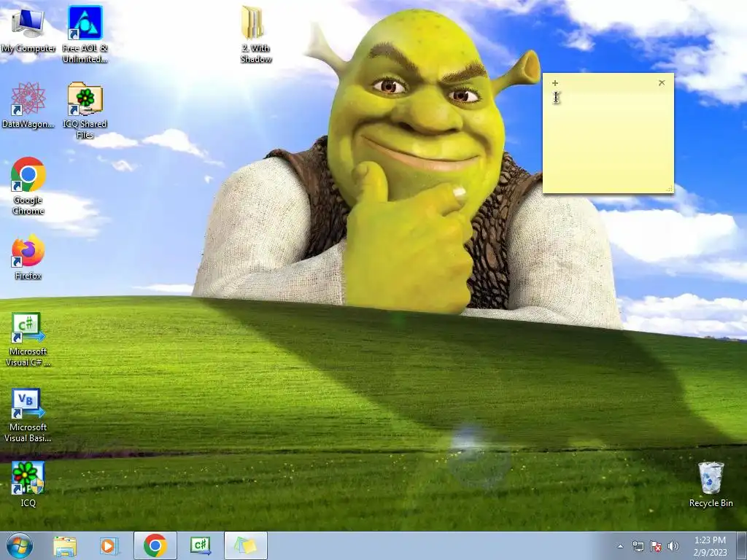The height and width of the screenshot is (560, 747).
Task: Select the Microsoft Visual Basic shortcut
Action: click(x=28, y=415)
